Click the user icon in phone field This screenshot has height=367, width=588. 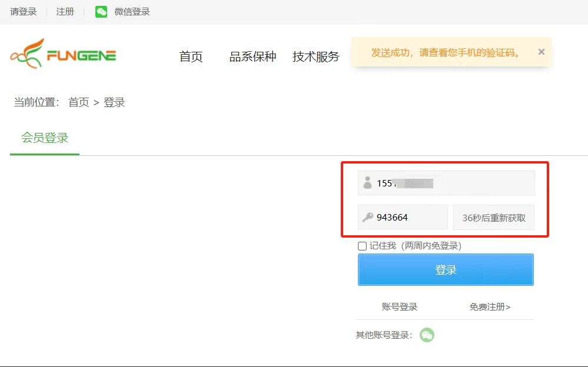(x=368, y=183)
